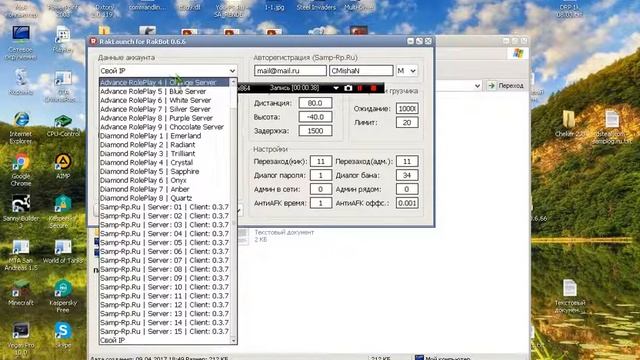Select the Текстовый документ 2 КБ file in Explorer

pos(276,236)
